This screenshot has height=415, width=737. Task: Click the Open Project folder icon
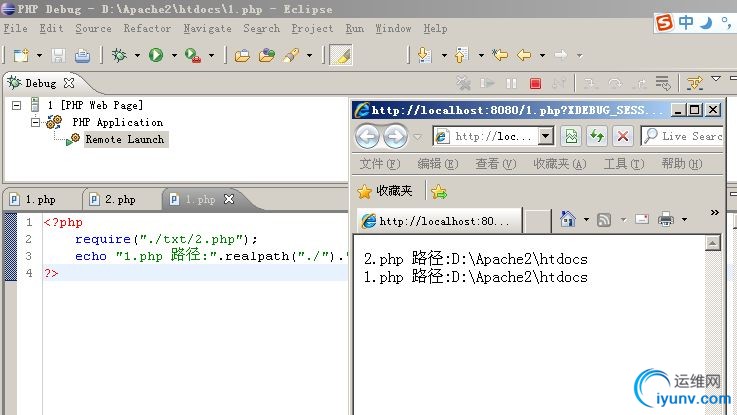click(x=242, y=55)
